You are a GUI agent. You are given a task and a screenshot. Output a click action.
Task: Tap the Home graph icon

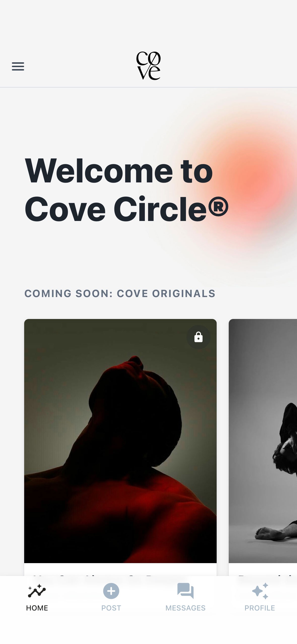pyautogui.click(x=37, y=591)
